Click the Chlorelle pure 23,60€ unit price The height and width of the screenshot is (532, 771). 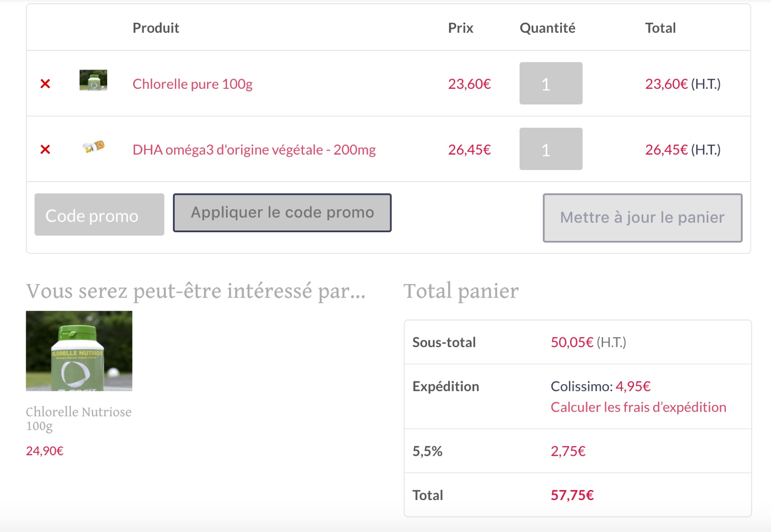coord(469,84)
